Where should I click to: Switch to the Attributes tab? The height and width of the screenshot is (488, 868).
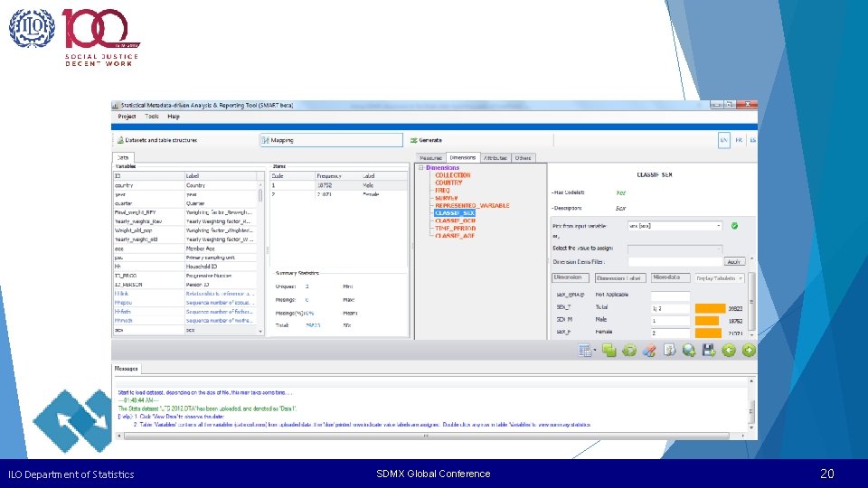point(495,158)
